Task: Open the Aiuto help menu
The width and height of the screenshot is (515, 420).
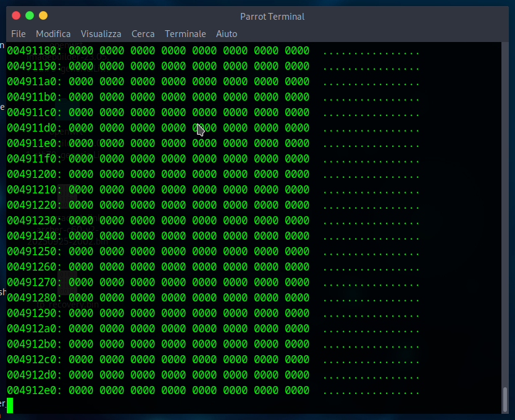Action: pos(227,34)
